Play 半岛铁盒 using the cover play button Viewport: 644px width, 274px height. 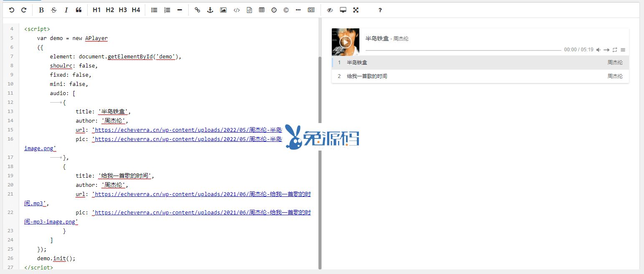tap(345, 42)
